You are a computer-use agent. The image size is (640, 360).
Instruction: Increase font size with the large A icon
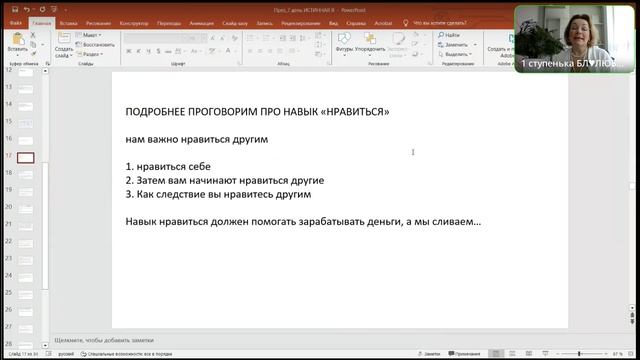pyautogui.click(x=213, y=38)
